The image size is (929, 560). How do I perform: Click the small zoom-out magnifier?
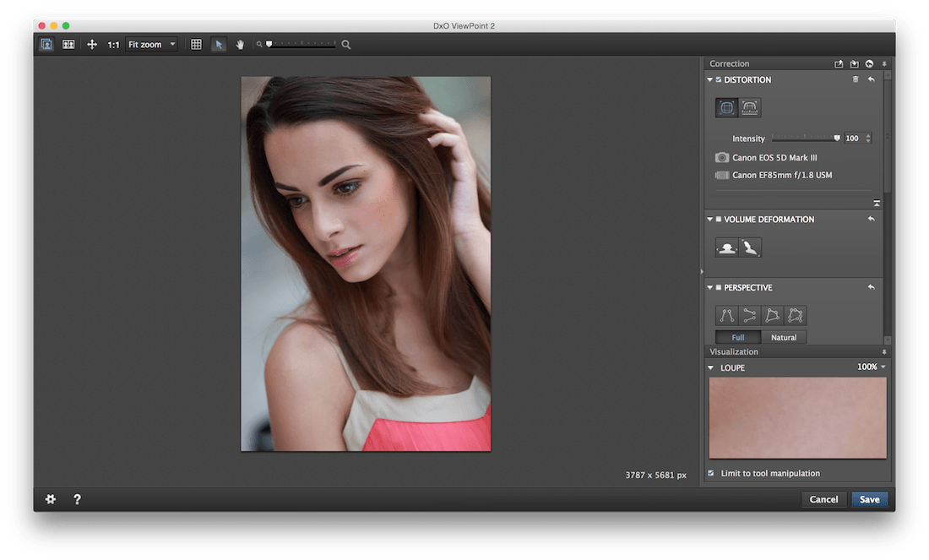click(x=259, y=45)
